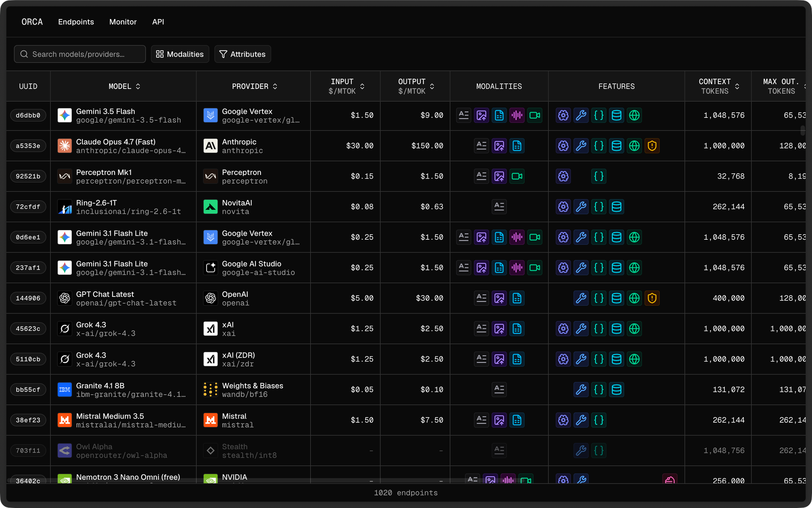Click the Weights & Biases provider logo
Viewport: 812px width, 508px height.
(x=211, y=390)
